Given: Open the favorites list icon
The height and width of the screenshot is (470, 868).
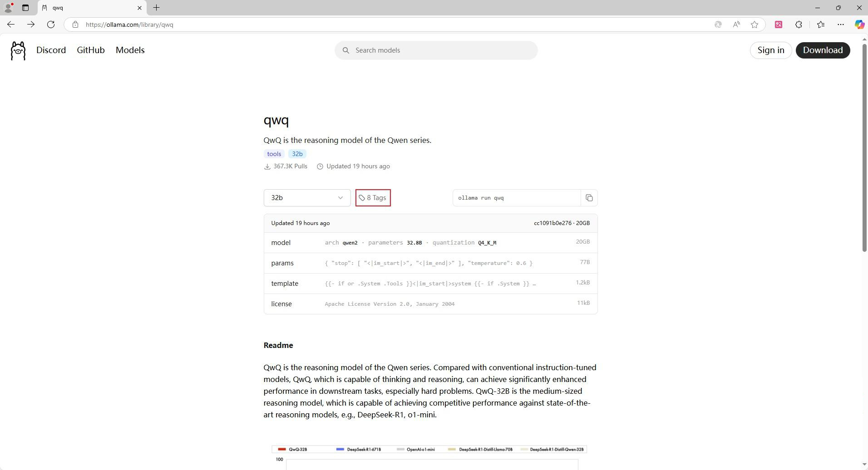Looking at the screenshot, I should tap(820, 24).
